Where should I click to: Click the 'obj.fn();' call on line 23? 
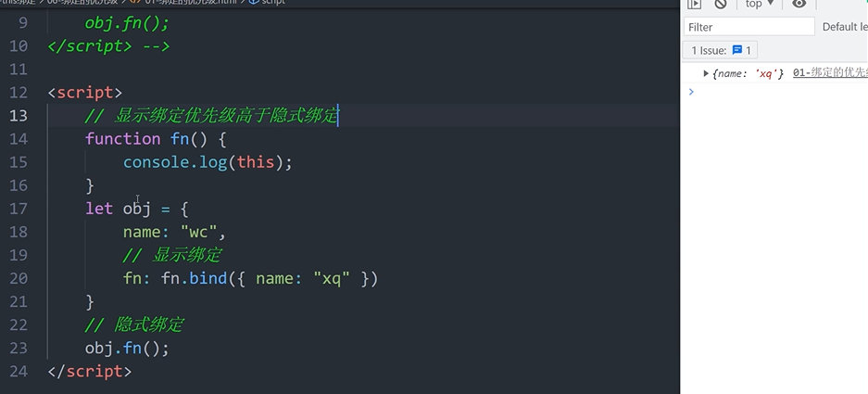pos(127,348)
